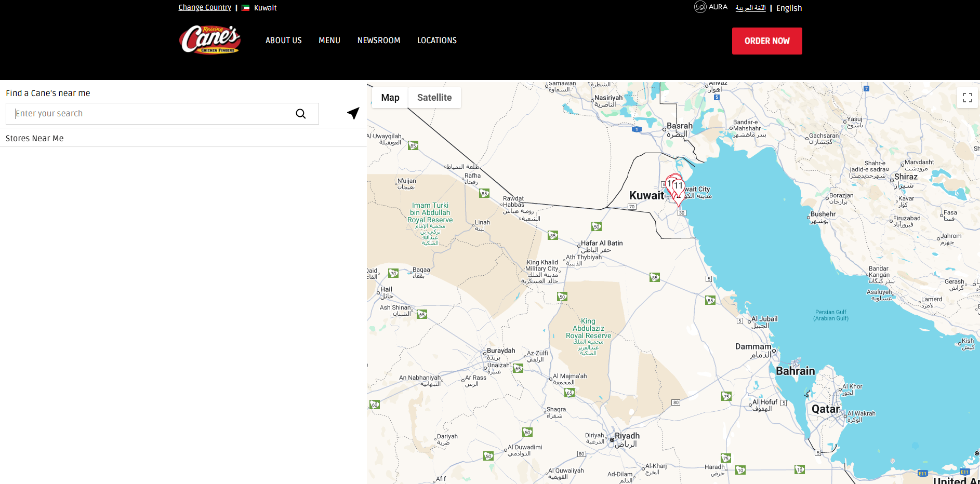Focus the Enter your search field

(162, 114)
